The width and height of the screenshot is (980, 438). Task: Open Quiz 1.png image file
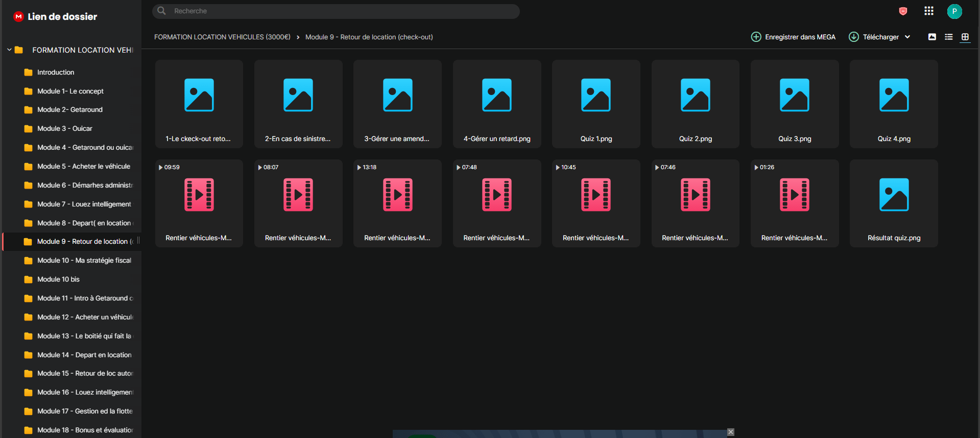[596, 104]
